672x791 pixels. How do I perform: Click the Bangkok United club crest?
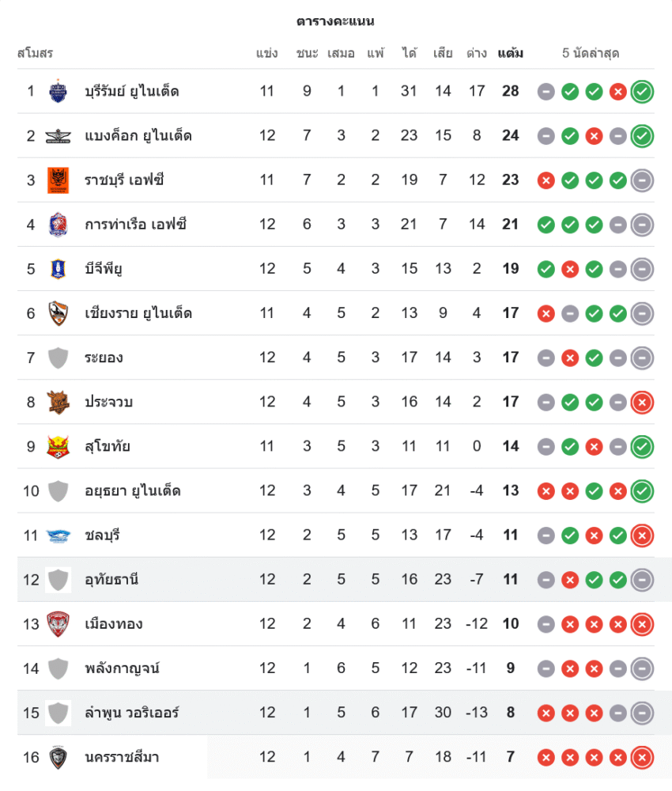(x=58, y=135)
